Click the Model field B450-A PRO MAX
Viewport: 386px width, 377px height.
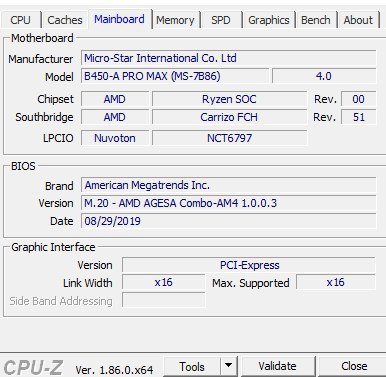(x=175, y=76)
